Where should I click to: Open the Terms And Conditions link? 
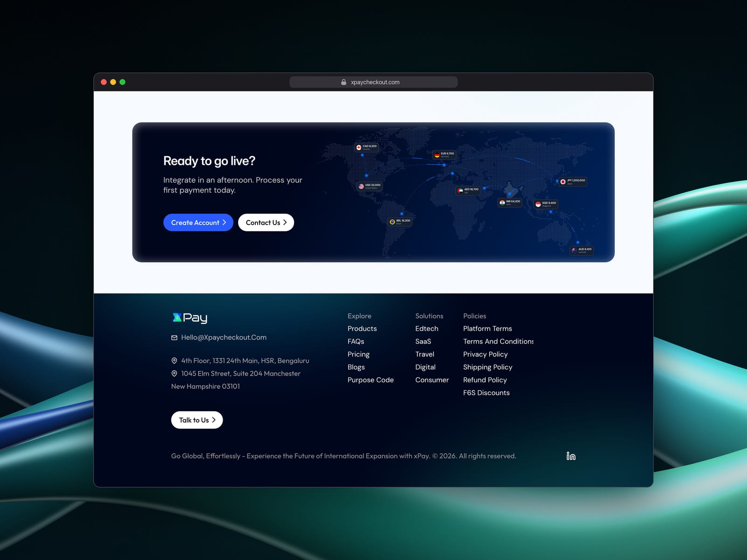[x=498, y=342]
